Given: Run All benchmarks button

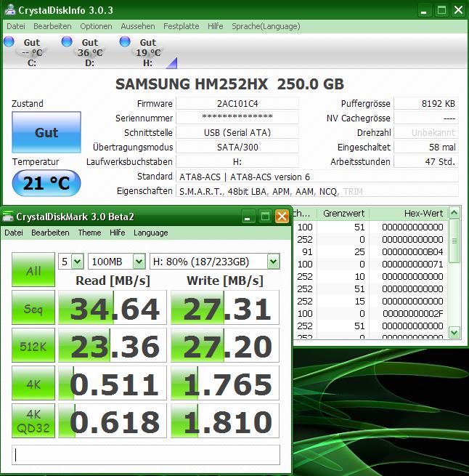Looking at the screenshot, I should [33, 270].
